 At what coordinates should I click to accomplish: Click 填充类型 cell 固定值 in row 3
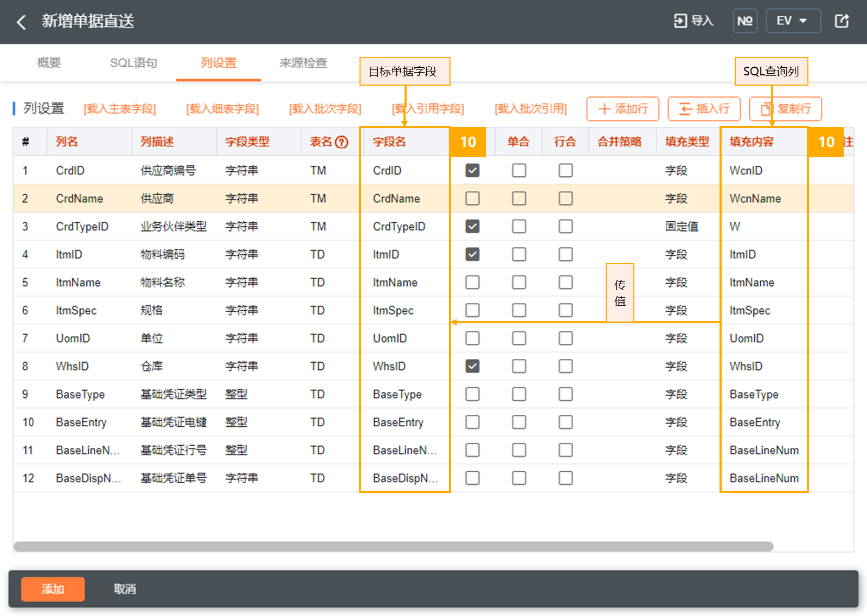tap(682, 227)
